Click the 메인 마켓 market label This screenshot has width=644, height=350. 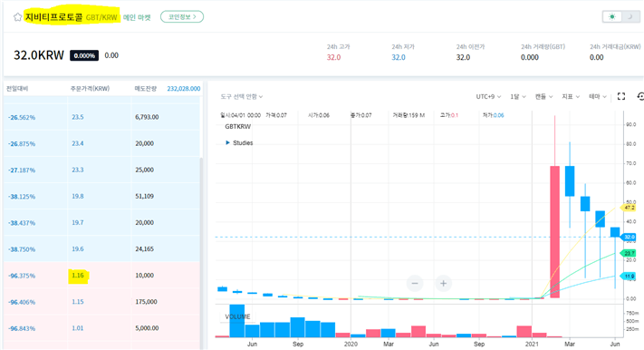point(137,18)
